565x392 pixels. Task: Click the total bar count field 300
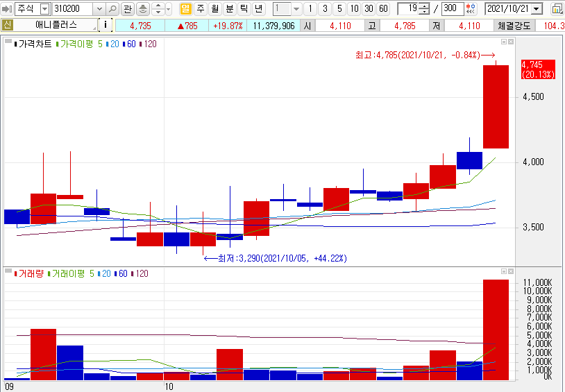pos(453,8)
